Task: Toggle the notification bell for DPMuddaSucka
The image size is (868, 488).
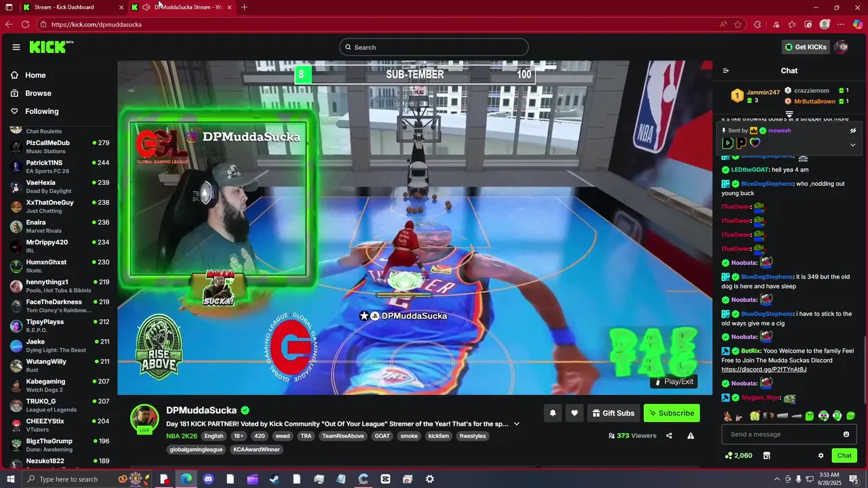Action: click(x=553, y=413)
